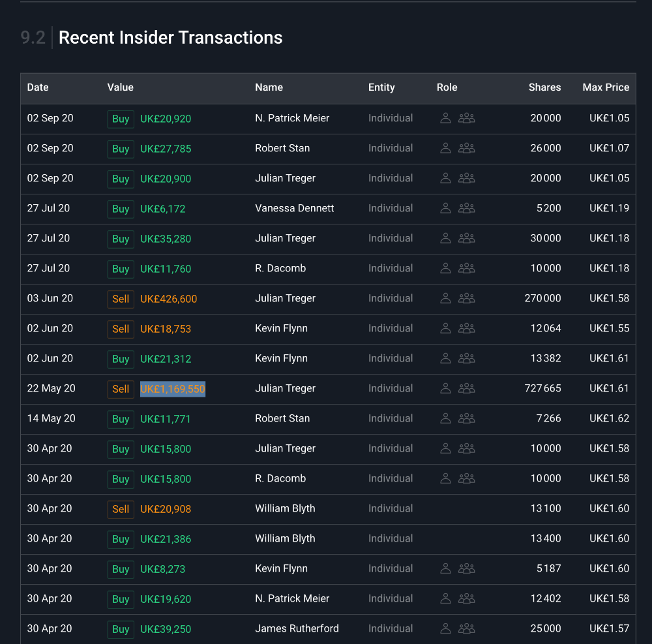Click group icon in the 22 May Julian Treger row
This screenshot has width=652, height=644.
pyautogui.click(x=466, y=388)
